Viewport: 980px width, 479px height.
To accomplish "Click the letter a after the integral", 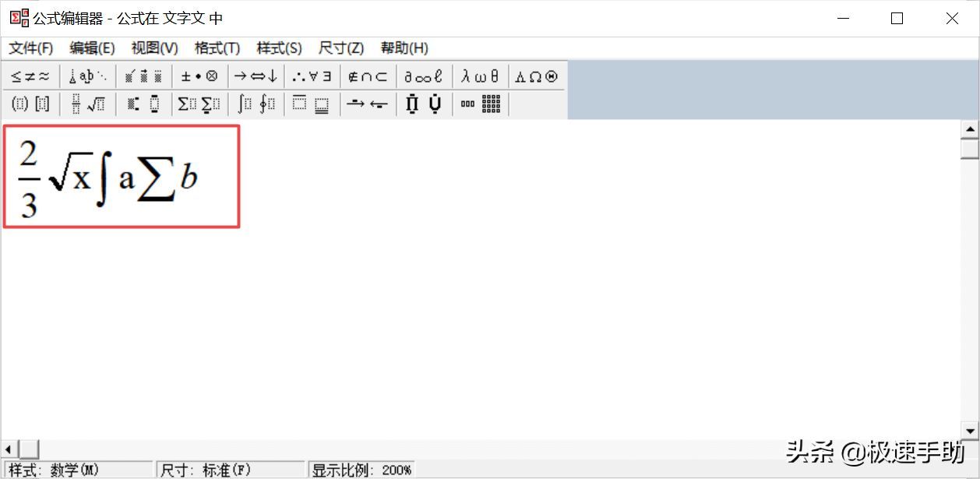I will click(x=127, y=179).
